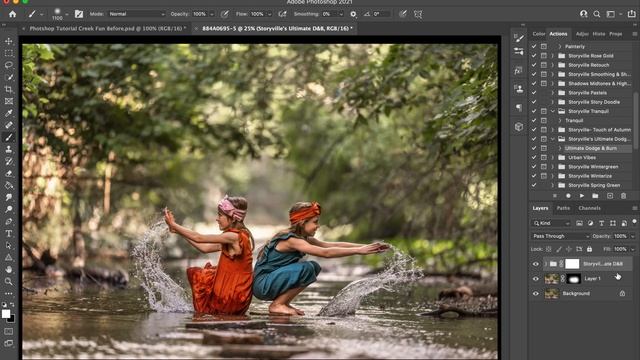640x360 pixels.
Task: Select the Rectangular Marquee tool
Action: [9, 53]
